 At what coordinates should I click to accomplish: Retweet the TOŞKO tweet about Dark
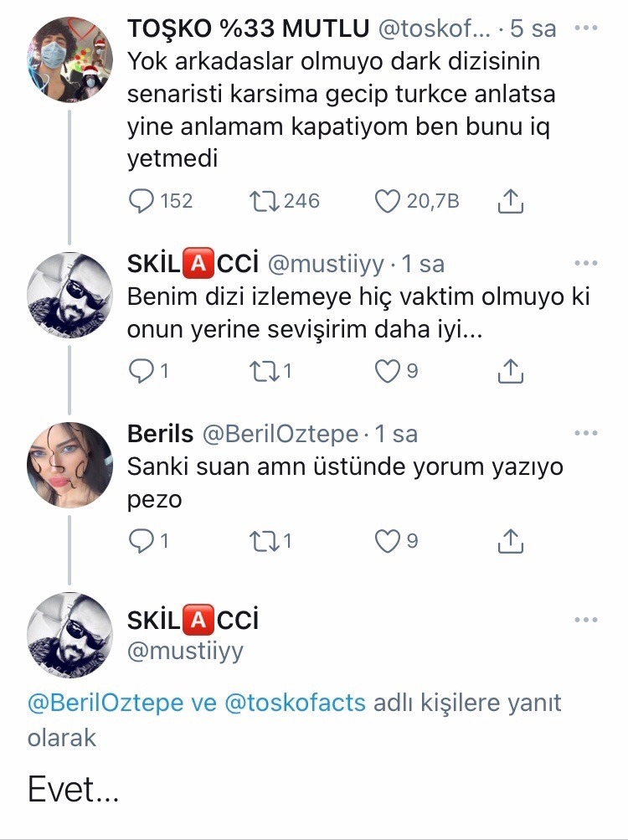point(264,201)
